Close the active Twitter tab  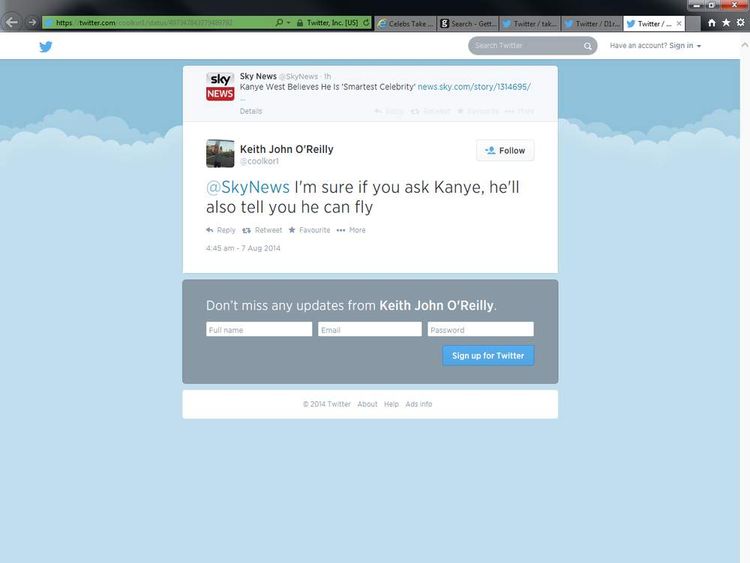tap(679, 23)
